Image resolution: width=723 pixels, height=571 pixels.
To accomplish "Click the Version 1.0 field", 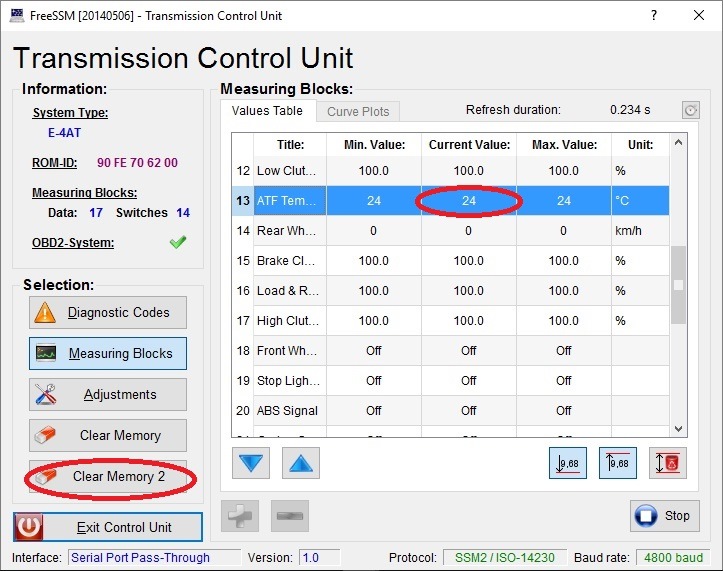I will tap(320, 558).
